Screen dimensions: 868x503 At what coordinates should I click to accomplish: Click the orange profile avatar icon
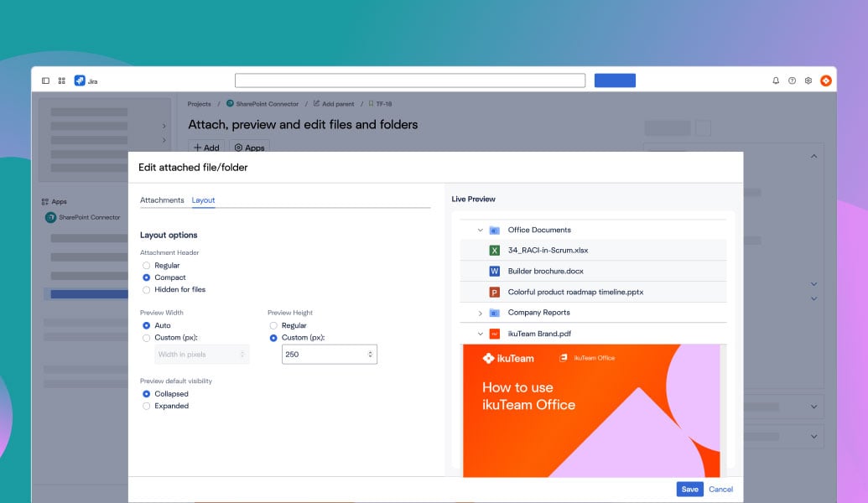click(x=826, y=80)
